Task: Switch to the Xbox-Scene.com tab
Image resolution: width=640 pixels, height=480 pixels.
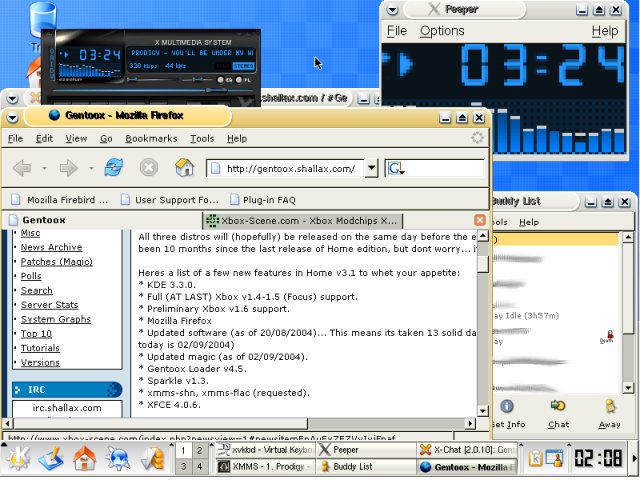Action: point(303,221)
